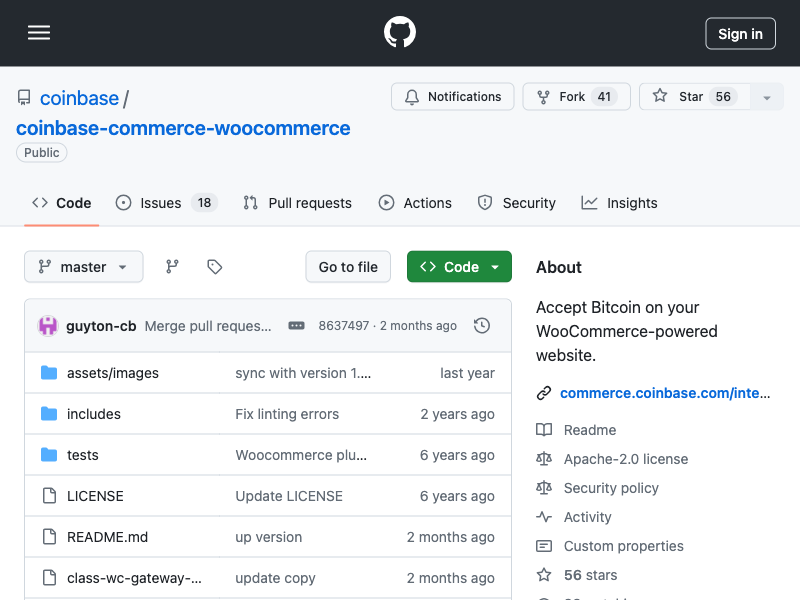The image size is (800, 600).
Task: Open the coinbase owner profile link
Action: click(79, 98)
